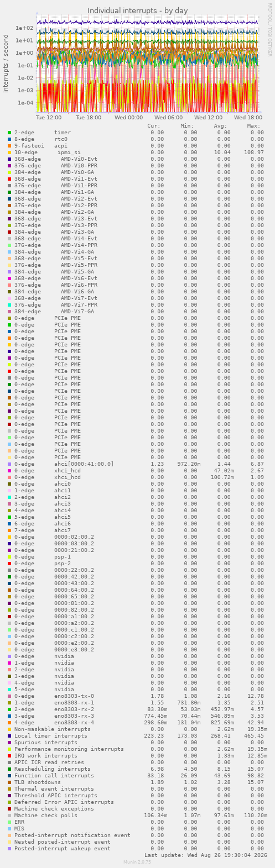This screenshot has width=275, height=868.
Task: Click the RRDTOOL / TOBI OETIKER watermark
Action: 269,30
